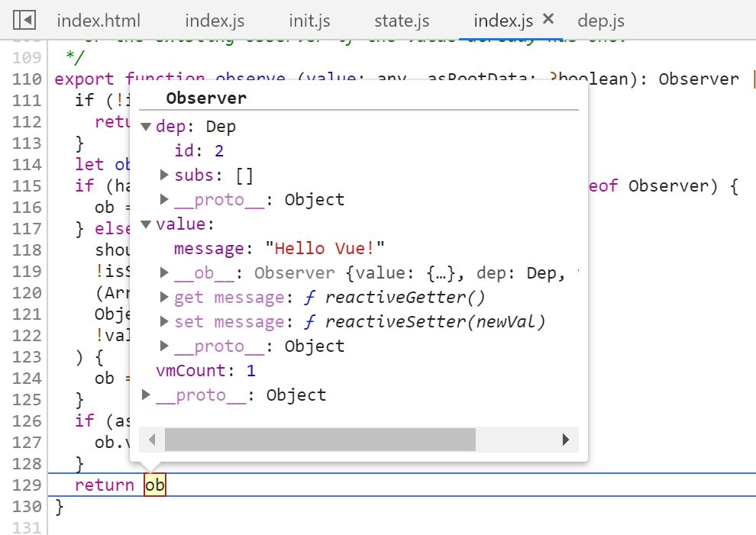Image resolution: width=756 pixels, height=535 pixels.
Task: Set breakpoint on line number 124
Action: [27, 379]
